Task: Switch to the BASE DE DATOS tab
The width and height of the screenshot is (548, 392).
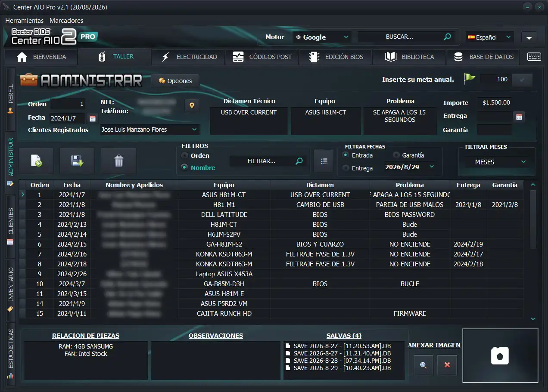Action: (x=483, y=57)
